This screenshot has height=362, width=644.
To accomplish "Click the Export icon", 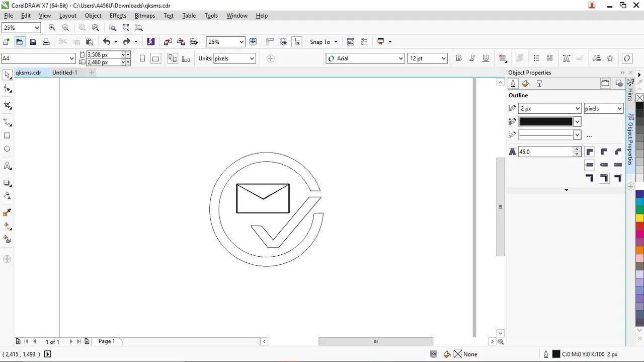I will [x=181, y=42].
